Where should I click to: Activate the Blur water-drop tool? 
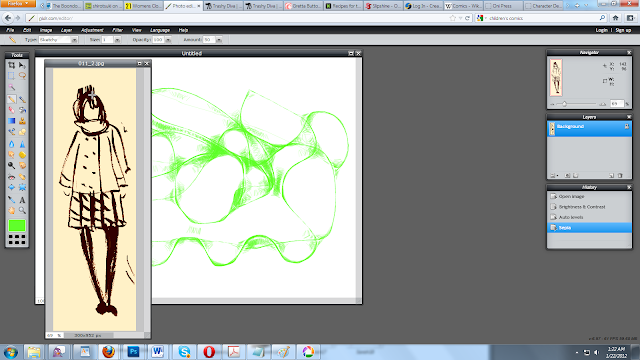click(11, 144)
